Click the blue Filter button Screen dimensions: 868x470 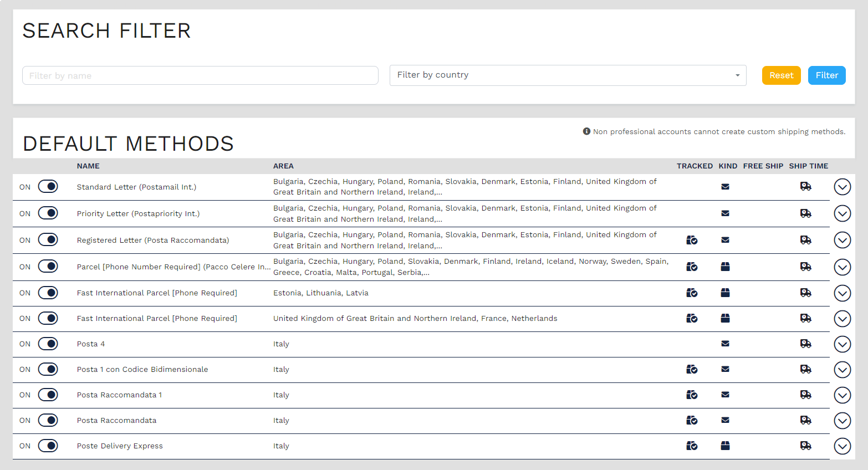(827, 75)
